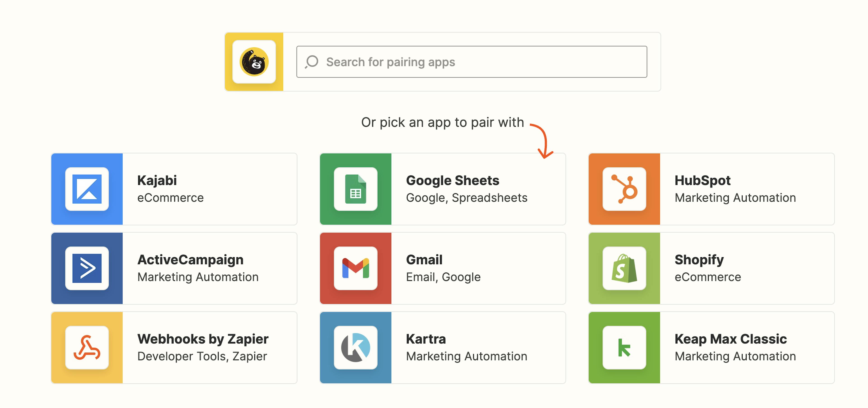
Task: Pick the HubSpot app name
Action: [703, 180]
